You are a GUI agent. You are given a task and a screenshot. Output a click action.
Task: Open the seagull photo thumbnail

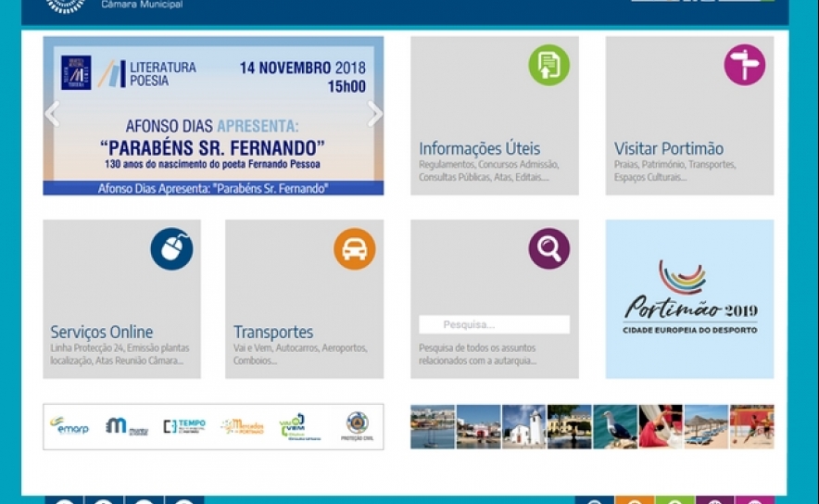[x=615, y=427]
